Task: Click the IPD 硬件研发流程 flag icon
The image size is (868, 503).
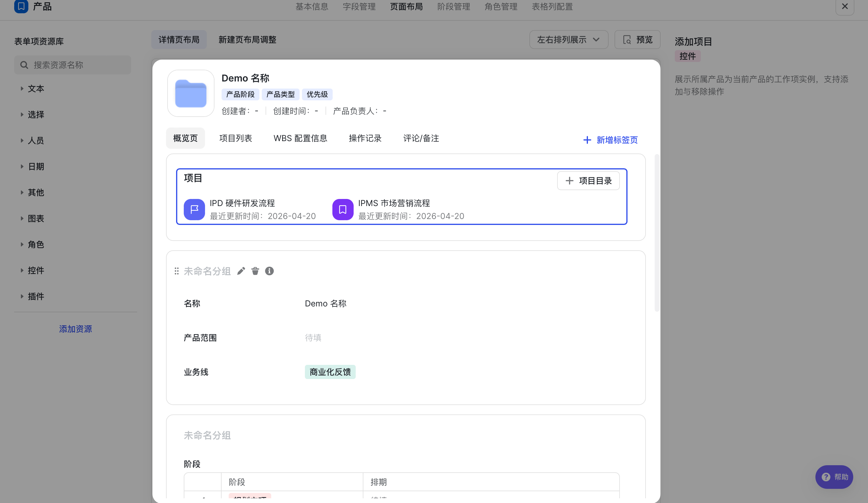Action: click(194, 209)
